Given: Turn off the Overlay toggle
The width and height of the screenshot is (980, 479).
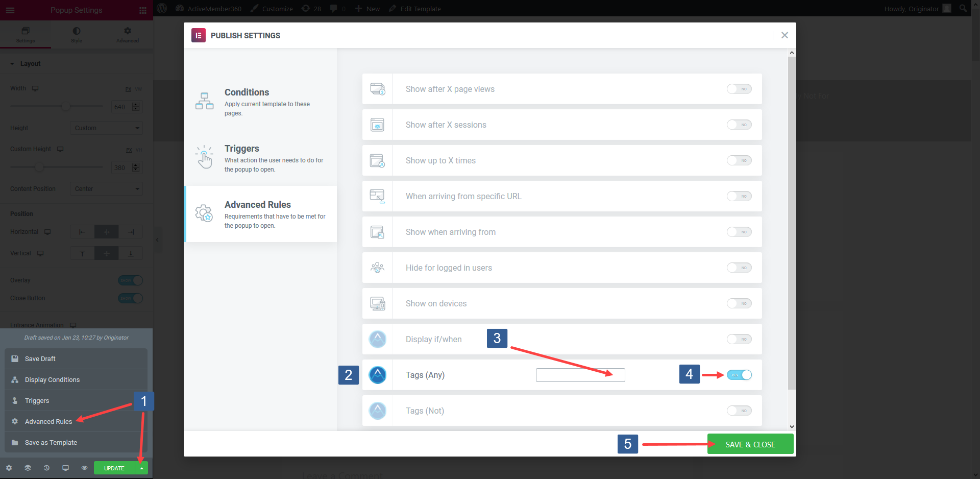Looking at the screenshot, I should 130,280.
